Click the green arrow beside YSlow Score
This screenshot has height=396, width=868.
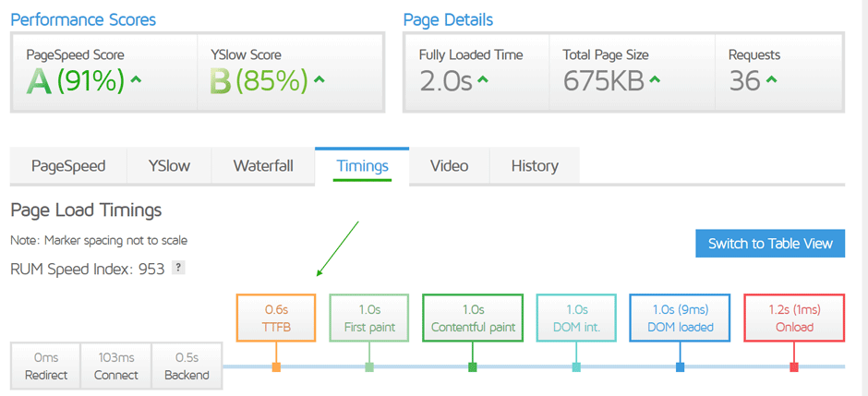click(319, 80)
